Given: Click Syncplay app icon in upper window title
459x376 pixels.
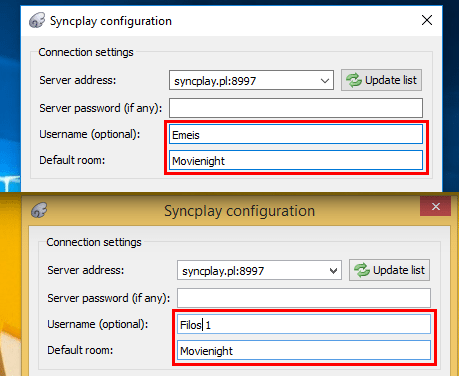Looking at the screenshot, I should (37, 21).
